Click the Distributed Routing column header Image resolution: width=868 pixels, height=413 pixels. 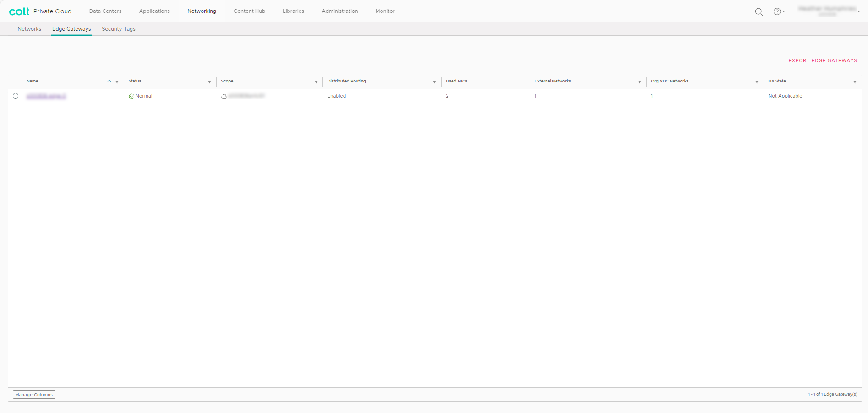[346, 81]
